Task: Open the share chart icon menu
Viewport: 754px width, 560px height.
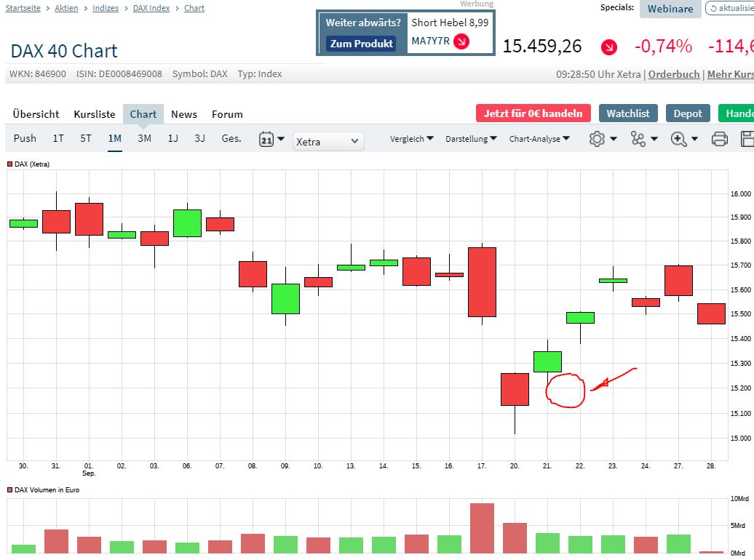Action: [638, 139]
